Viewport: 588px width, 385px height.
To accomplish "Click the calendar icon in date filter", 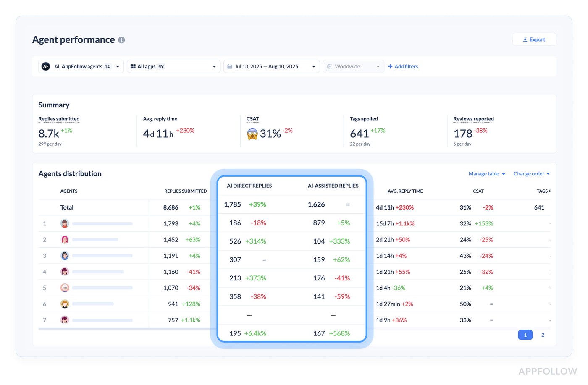I will click(230, 66).
